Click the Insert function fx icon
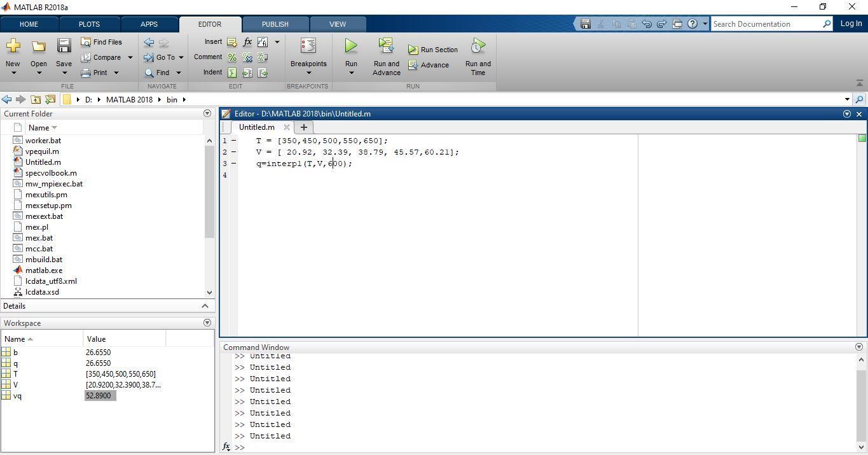Viewport: 868px width, 455px height. (247, 42)
